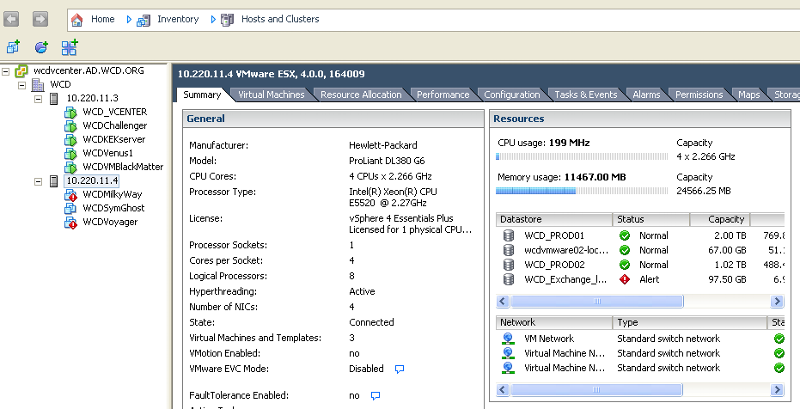The width and height of the screenshot is (800, 409).
Task: Click the 10.220.11.4 host server icon
Action: (54, 181)
